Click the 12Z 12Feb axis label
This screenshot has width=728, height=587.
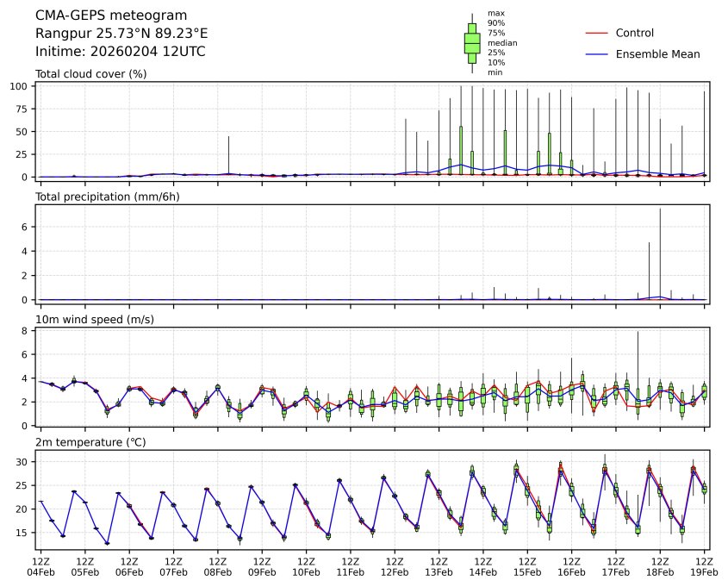tap(395, 566)
